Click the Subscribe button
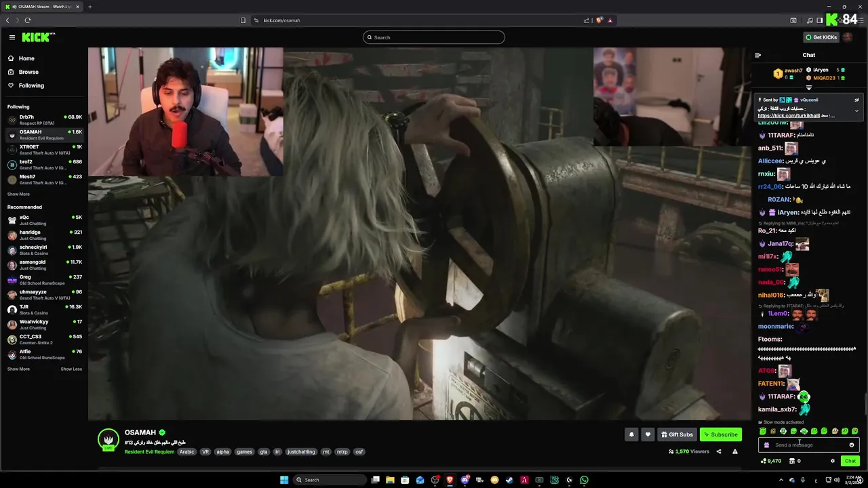Viewport: 868px width, 488px height. pyautogui.click(x=721, y=434)
